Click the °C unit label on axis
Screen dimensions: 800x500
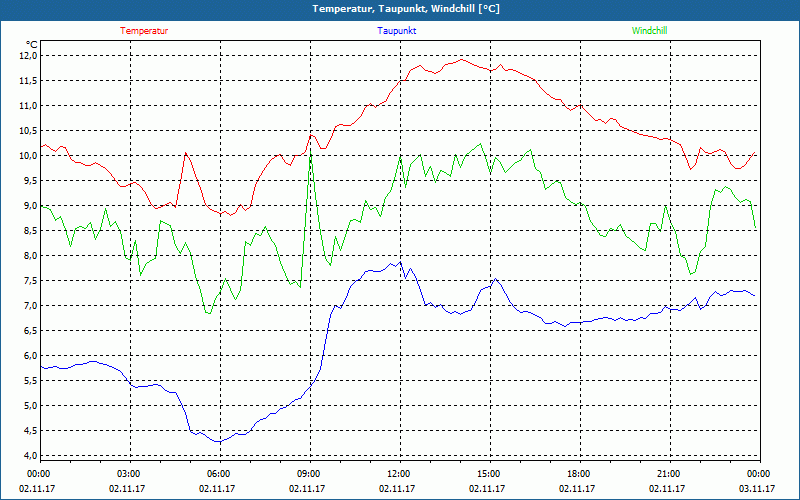click(32, 45)
